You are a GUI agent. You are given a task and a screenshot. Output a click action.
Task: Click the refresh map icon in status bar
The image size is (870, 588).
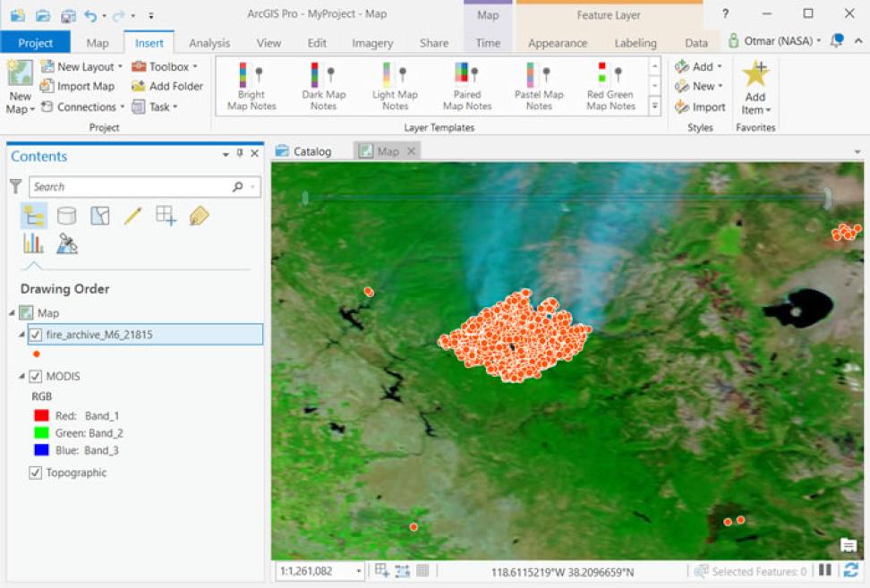pyautogui.click(x=851, y=570)
